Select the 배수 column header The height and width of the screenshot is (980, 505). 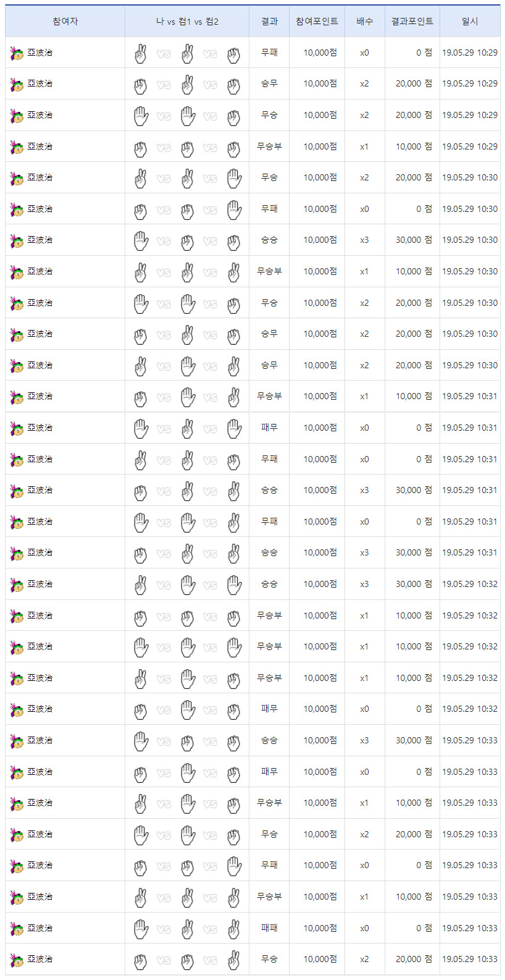pyautogui.click(x=364, y=22)
